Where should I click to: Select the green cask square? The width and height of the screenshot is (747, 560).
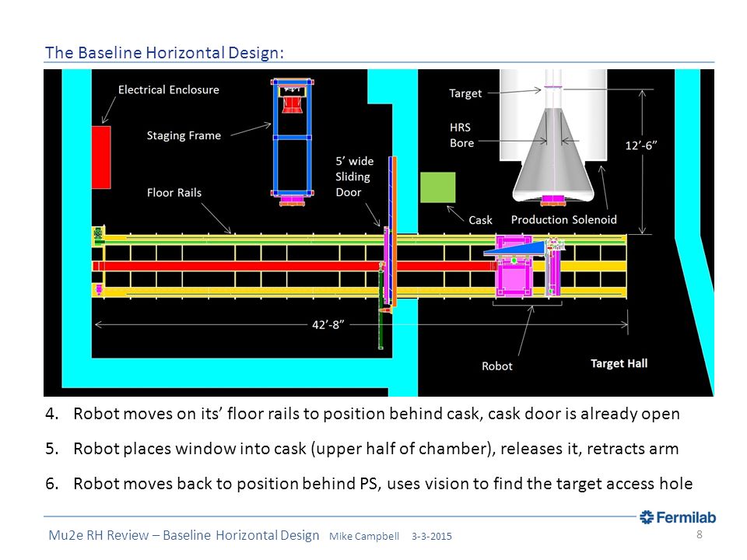click(437, 187)
